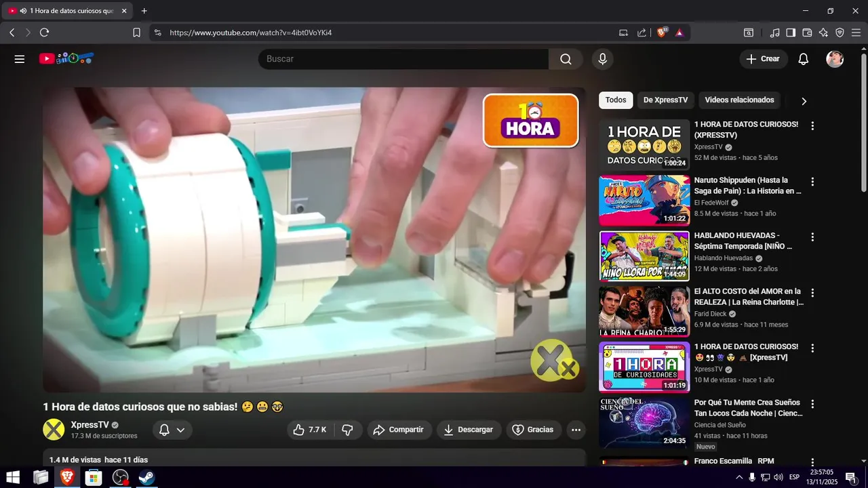Click the Compartir share button

[x=399, y=430]
